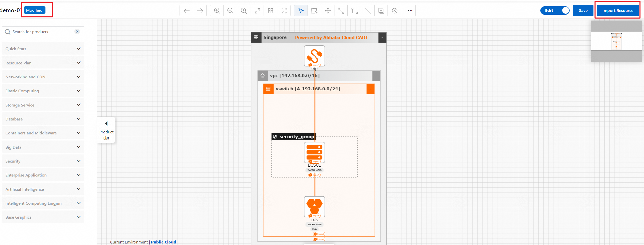This screenshot has width=644, height=245.
Task: Expand Networking and CDN category
Action: click(x=43, y=77)
